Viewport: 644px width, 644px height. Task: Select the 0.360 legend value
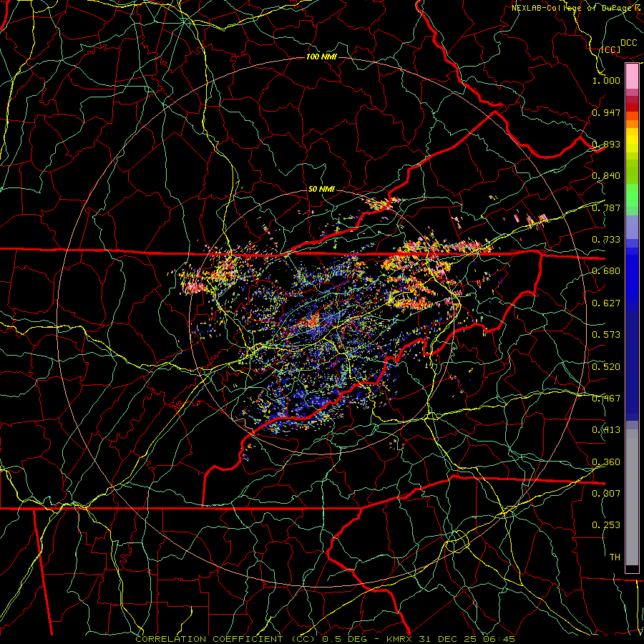(606, 462)
